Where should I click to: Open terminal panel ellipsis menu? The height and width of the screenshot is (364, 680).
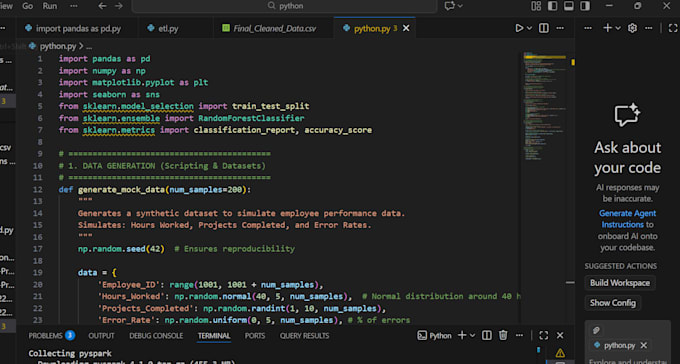519,335
